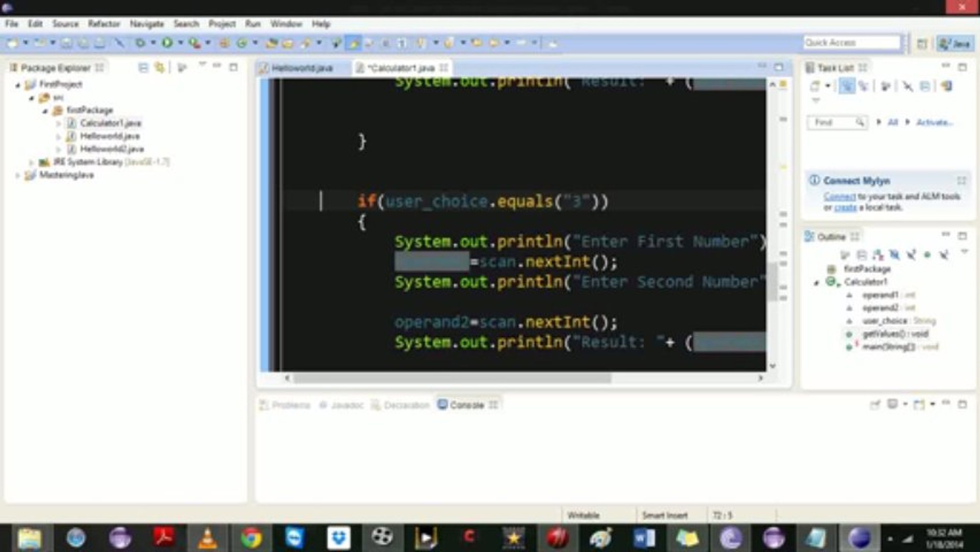980x552 pixels.
Task: Select the getValues() method in the Outline
Action: click(895, 334)
